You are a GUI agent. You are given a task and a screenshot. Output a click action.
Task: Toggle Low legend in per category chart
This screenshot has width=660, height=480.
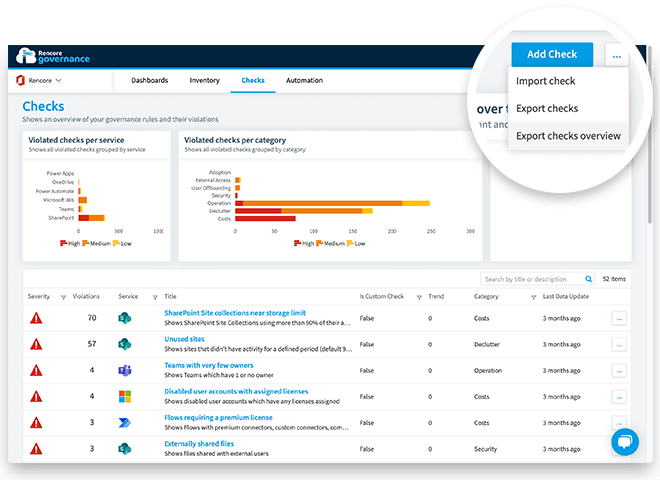[356, 243]
